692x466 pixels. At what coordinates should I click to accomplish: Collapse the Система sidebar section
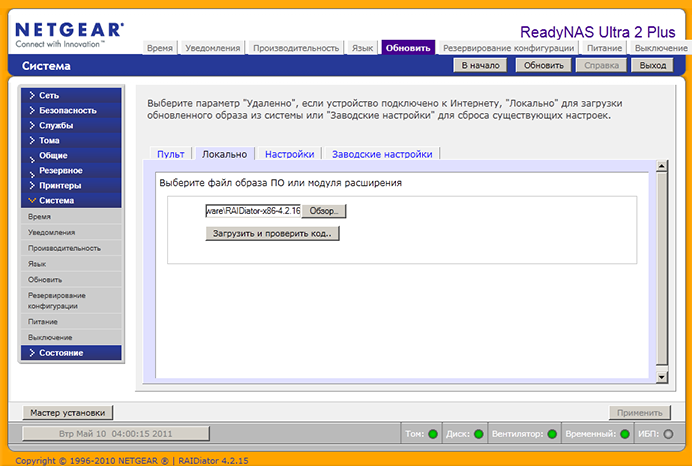click(x=71, y=200)
